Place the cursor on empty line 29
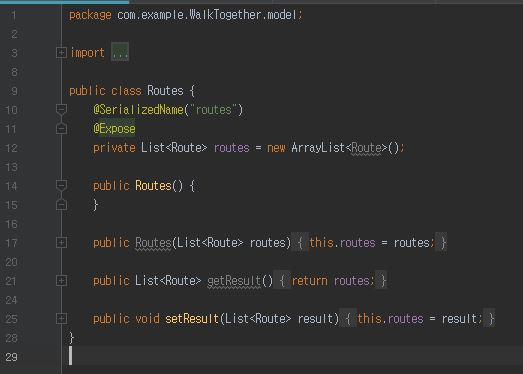The height and width of the screenshot is (374, 523). [294, 357]
